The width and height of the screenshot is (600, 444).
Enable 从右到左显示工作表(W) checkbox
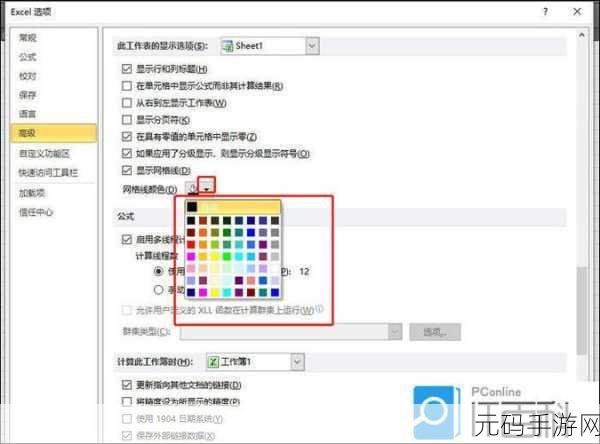pyautogui.click(x=127, y=103)
